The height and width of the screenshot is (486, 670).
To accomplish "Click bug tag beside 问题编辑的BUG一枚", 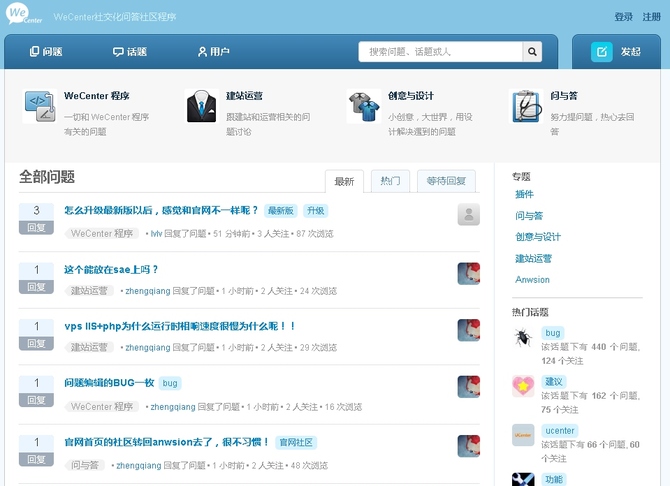I will (170, 383).
